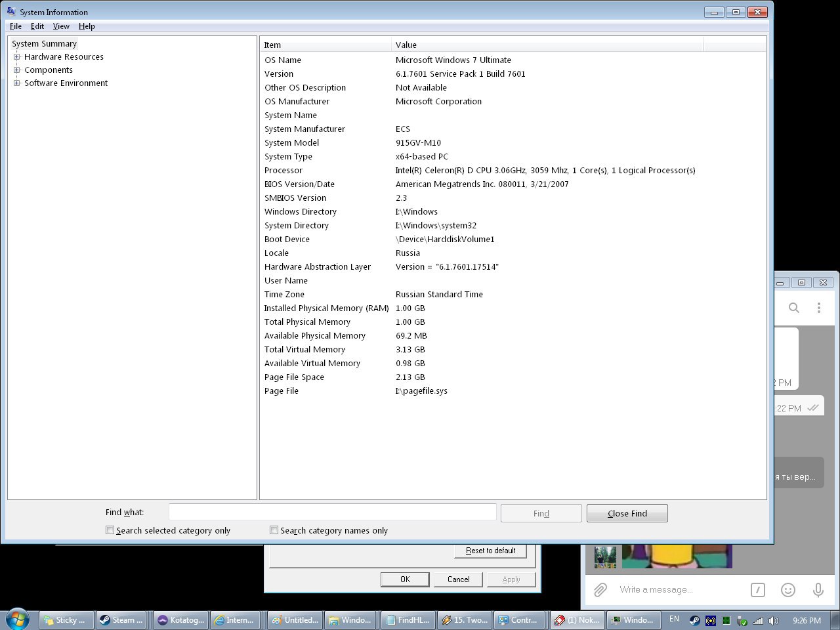Open the View menu
Viewport: 840px width, 630px height.
pos(61,26)
